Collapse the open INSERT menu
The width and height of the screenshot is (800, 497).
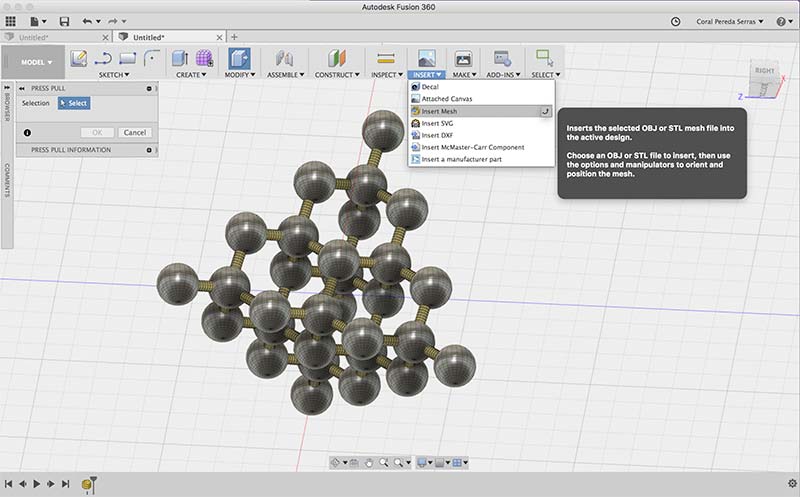427,74
